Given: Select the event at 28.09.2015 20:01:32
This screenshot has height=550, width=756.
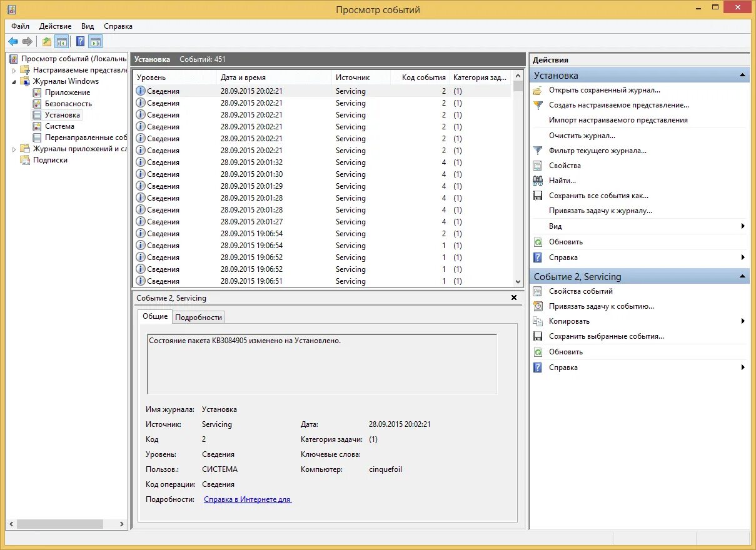Looking at the screenshot, I should coord(323,162).
